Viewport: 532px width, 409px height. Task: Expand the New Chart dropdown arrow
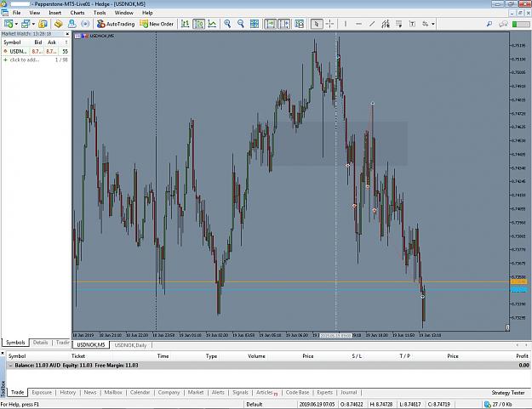coord(16,24)
